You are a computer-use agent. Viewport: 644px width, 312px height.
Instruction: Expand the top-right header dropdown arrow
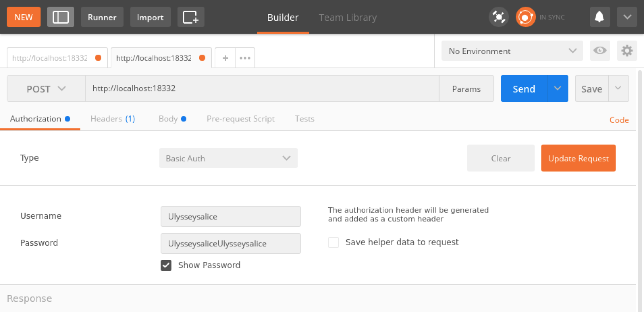coord(627,17)
